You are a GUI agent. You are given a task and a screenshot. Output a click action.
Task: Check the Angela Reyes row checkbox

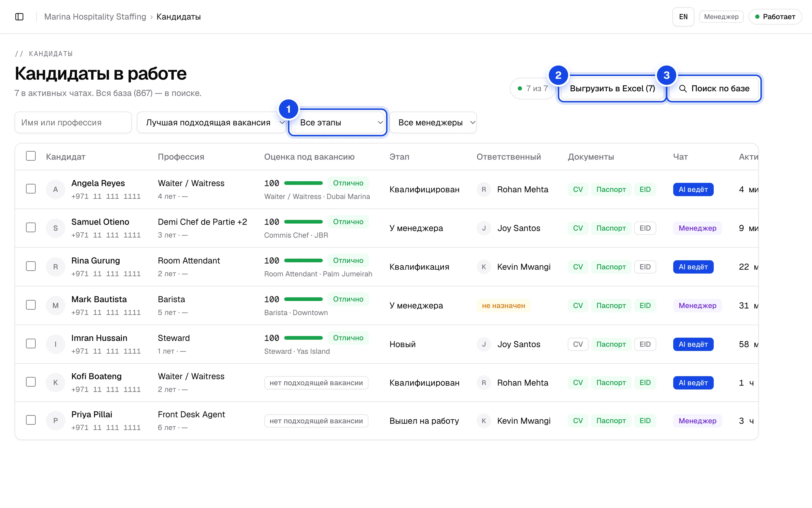pos(31,189)
